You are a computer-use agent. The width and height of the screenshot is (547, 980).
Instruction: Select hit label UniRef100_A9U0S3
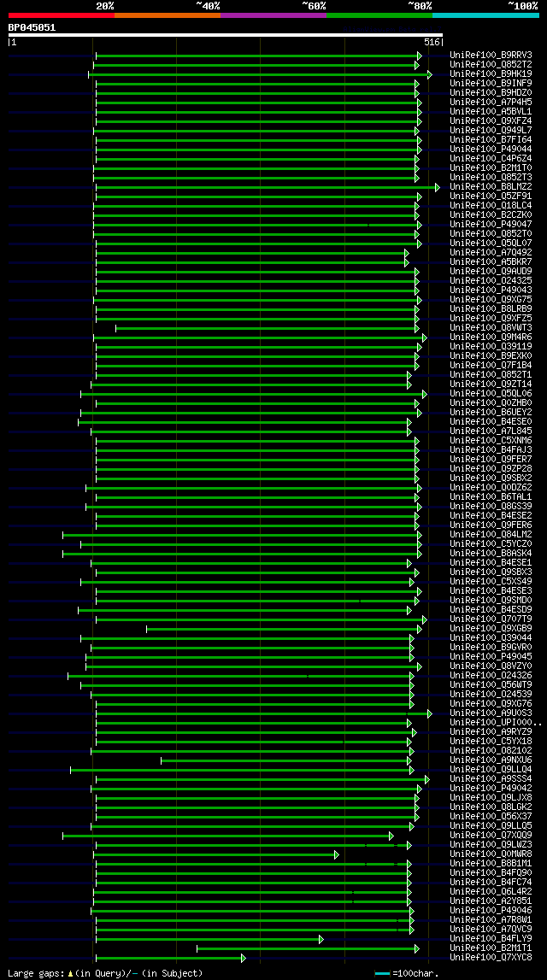click(x=491, y=713)
